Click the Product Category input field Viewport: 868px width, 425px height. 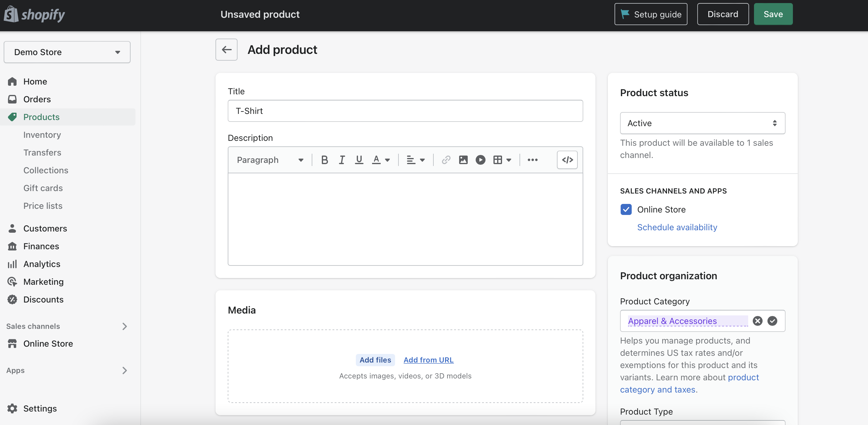tap(702, 321)
